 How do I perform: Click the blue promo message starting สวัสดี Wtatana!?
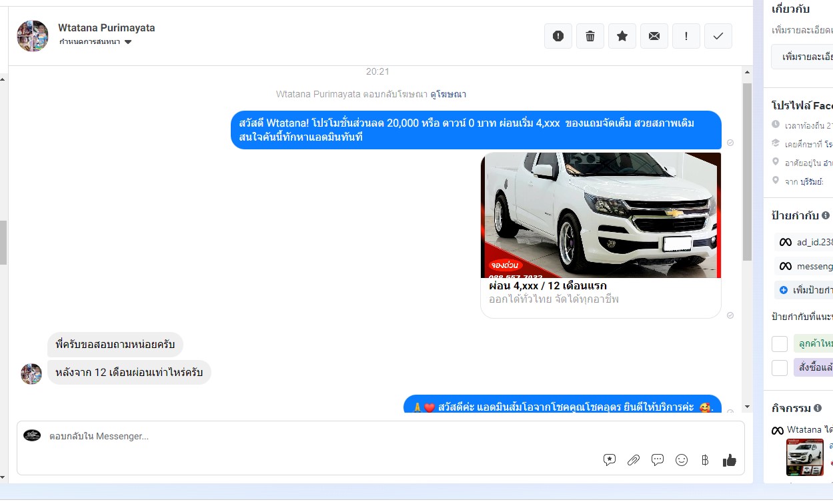point(476,130)
